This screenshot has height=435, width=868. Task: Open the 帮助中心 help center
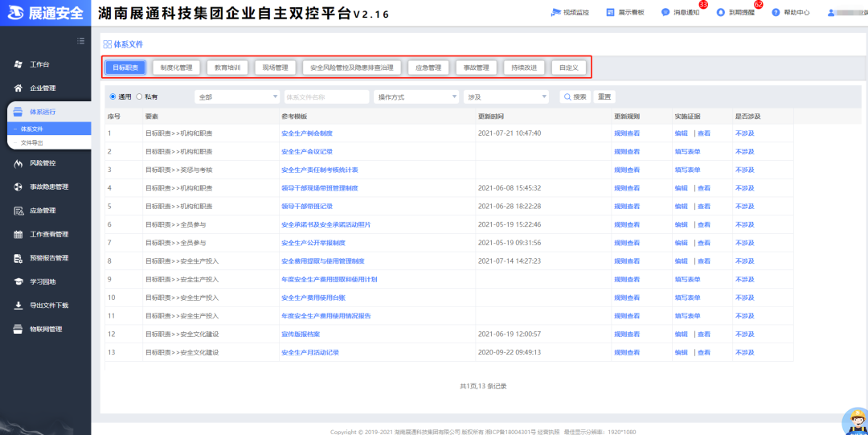tap(776, 13)
